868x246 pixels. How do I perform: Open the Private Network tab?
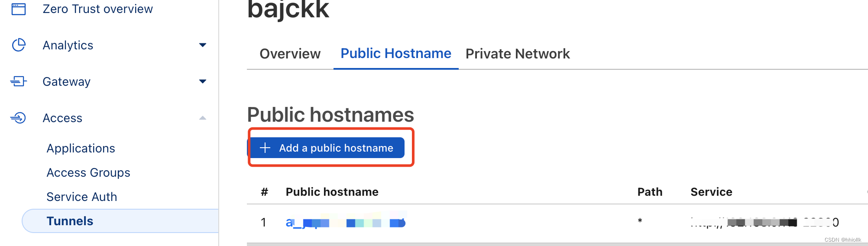click(518, 54)
